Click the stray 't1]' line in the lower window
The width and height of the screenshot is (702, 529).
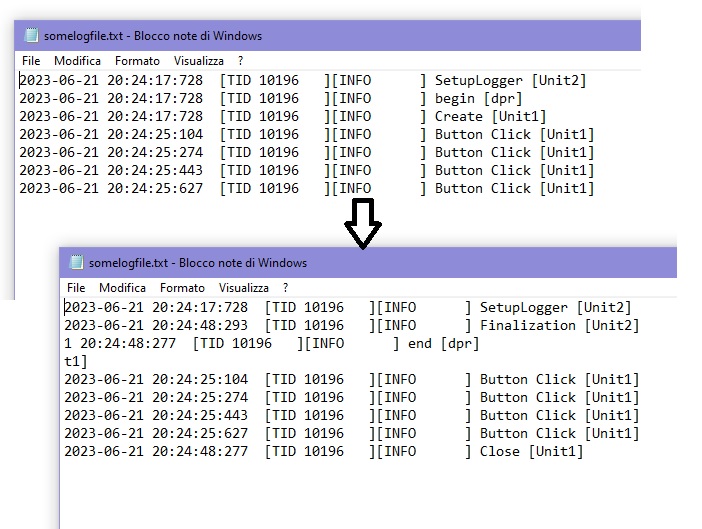(76, 361)
